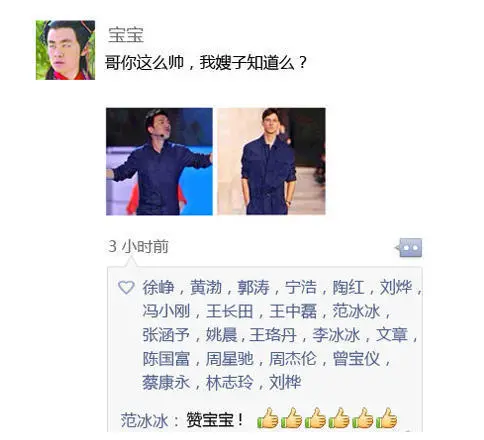Screen dimensions: 484x440
Task: Open 宝宝's profile avatar
Action: [65, 50]
